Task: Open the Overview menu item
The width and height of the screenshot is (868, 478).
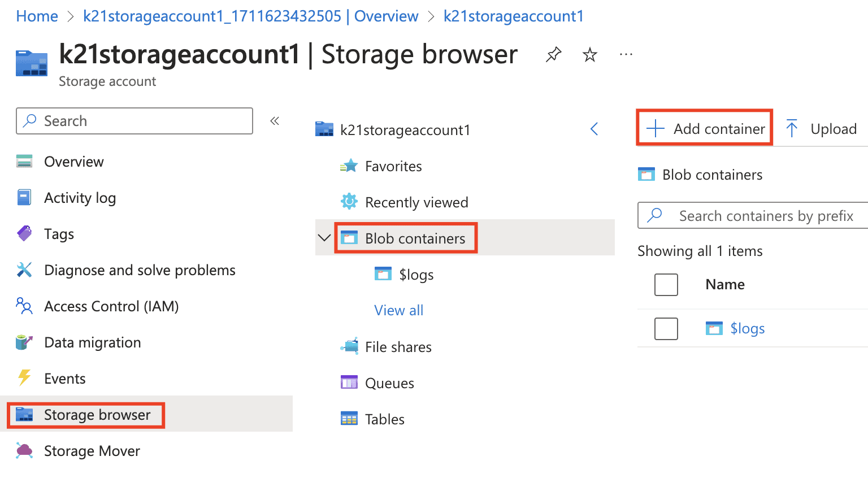Action: click(x=73, y=161)
